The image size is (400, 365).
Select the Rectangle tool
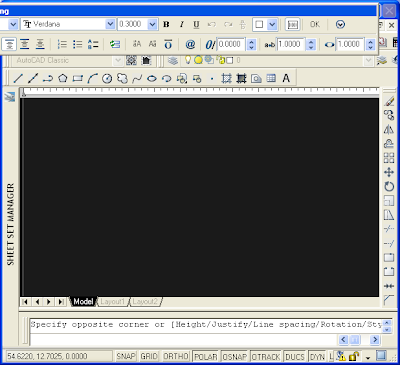click(x=78, y=79)
